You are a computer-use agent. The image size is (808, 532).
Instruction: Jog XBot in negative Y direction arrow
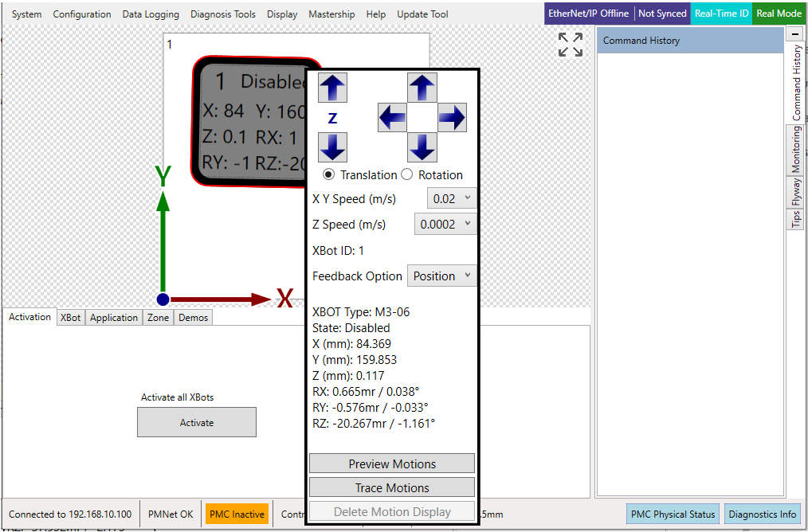(422, 147)
